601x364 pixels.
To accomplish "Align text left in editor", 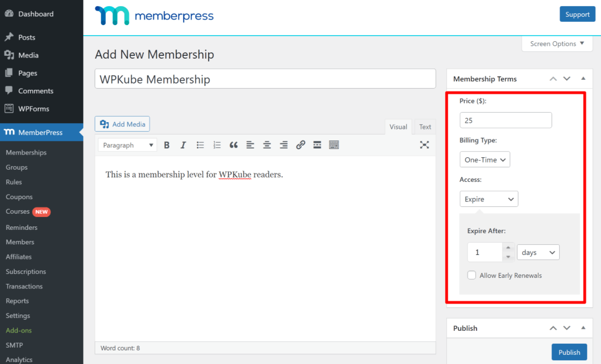I will (250, 145).
